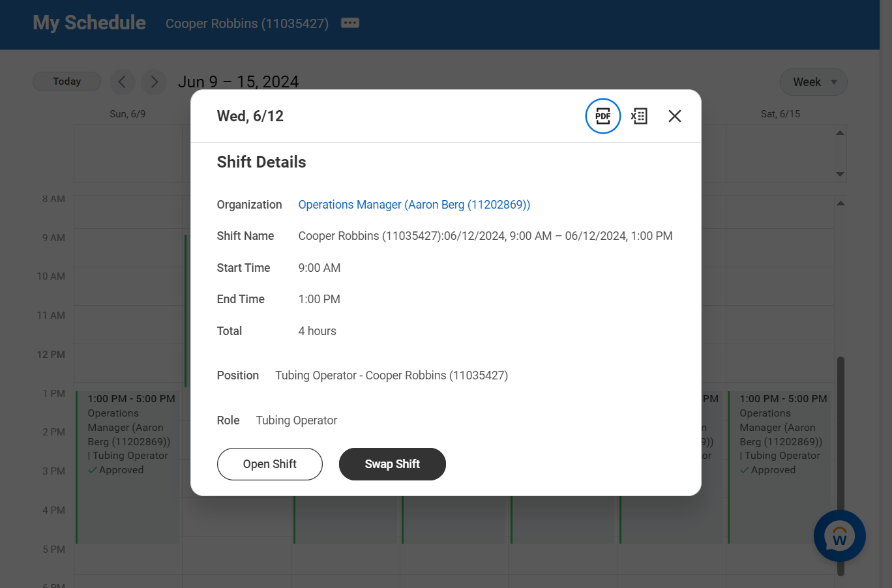Click the 'Tubing Operator' role value
This screenshot has height=588, width=892.
pos(296,420)
